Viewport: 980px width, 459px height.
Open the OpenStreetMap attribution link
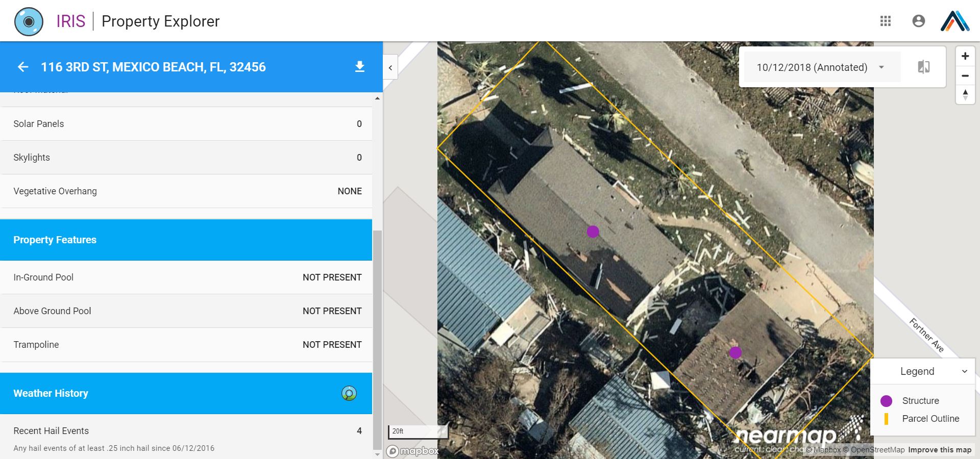click(874, 450)
